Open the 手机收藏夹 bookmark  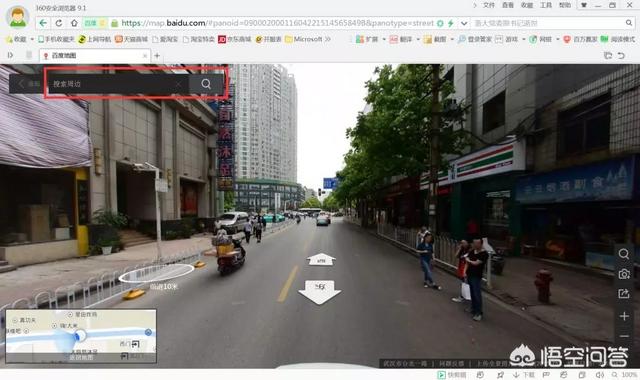click(x=56, y=39)
